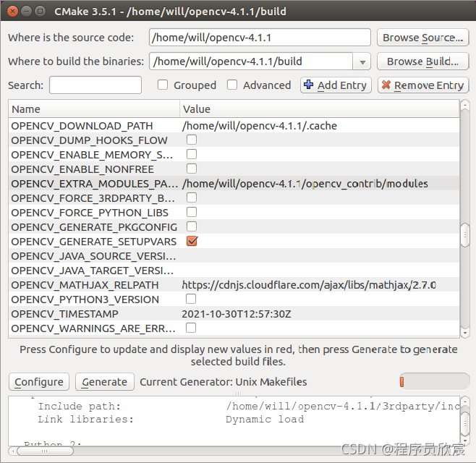Screen dimensions: 476x463
Task: Click the plus icon on Add Entry
Action: 309,85
